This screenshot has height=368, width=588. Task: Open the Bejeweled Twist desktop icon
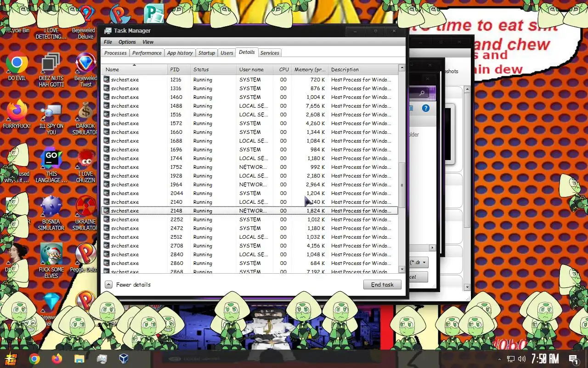coord(86,70)
